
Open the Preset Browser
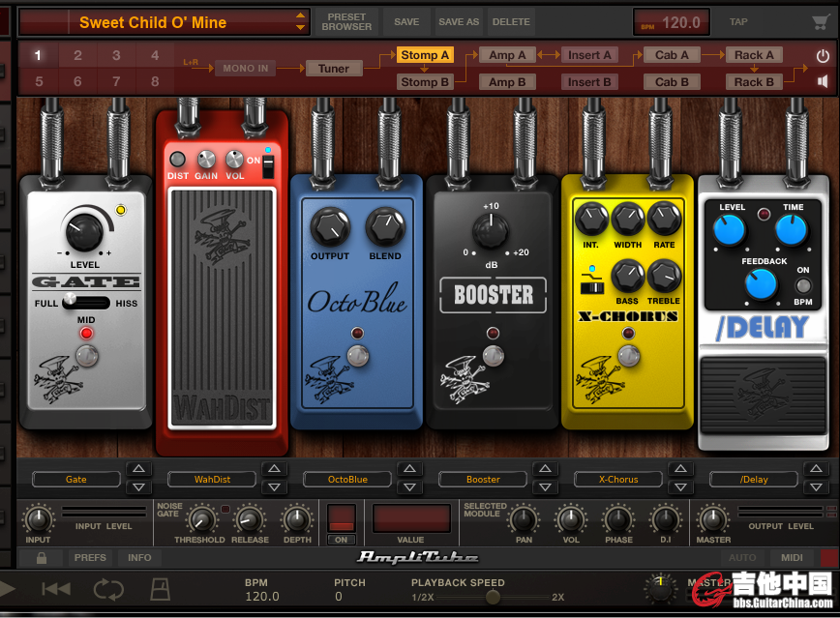point(346,22)
